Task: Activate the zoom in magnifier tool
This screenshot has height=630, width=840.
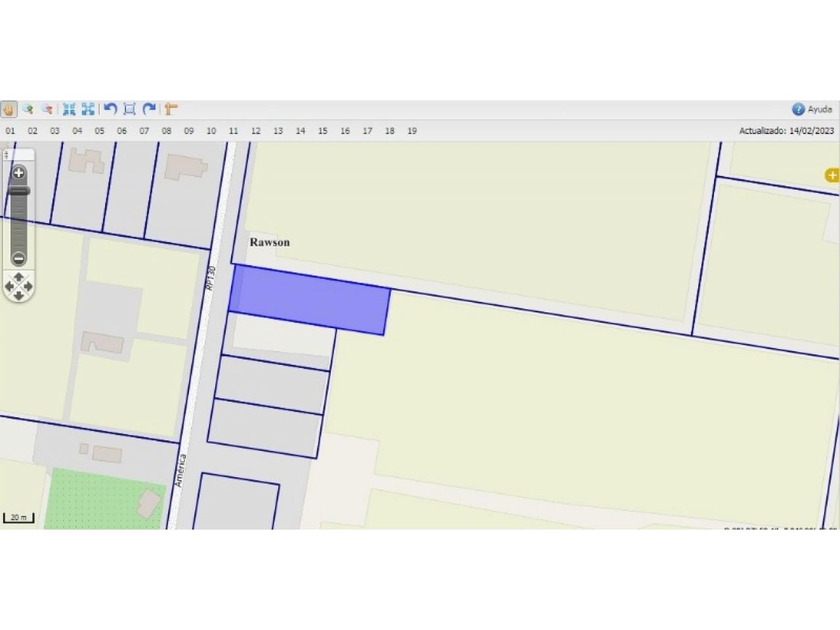Action: click(28, 109)
